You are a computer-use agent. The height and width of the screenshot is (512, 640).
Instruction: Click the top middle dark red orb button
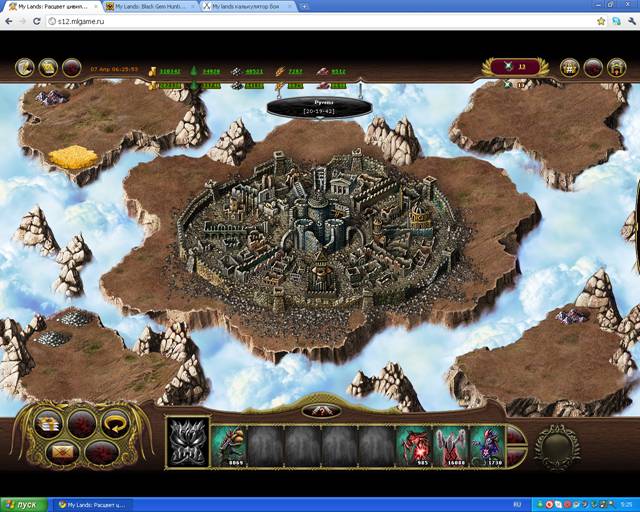pos(82,425)
